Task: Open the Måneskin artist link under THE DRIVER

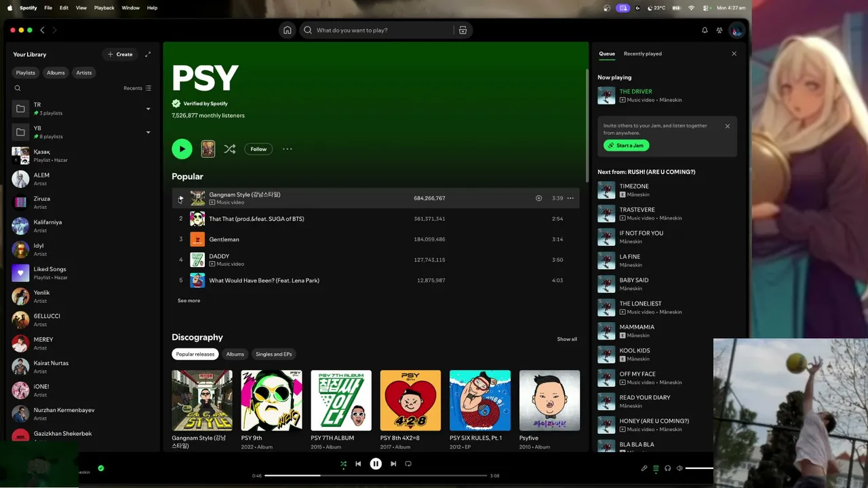Action: [671, 100]
